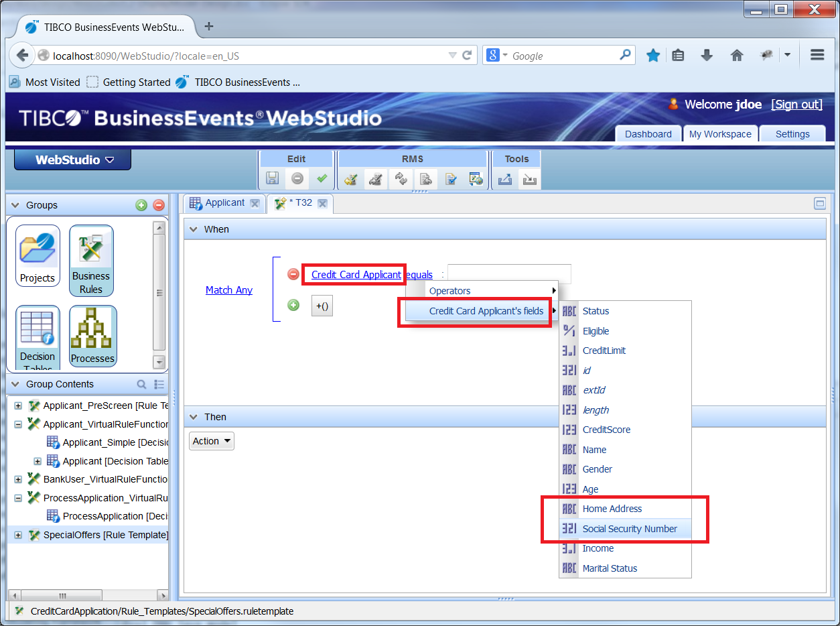The image size is (840, 626).
Task: Click the RMS globe deploy icon
Action: (476, 179)
